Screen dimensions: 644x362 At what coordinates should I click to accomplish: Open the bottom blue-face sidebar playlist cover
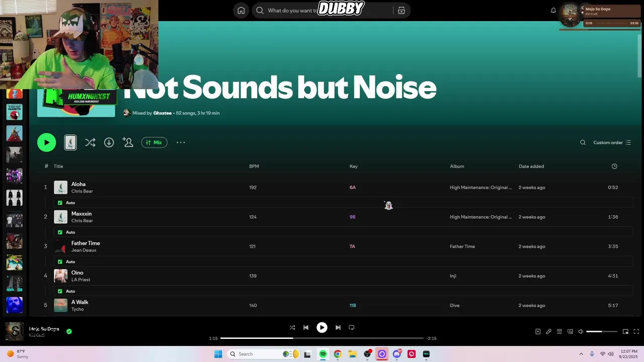click(14, 305)
